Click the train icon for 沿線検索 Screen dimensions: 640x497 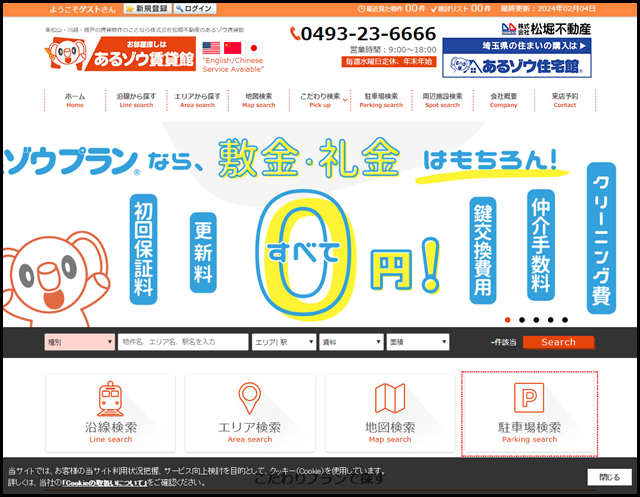click(x=110, y=399)
